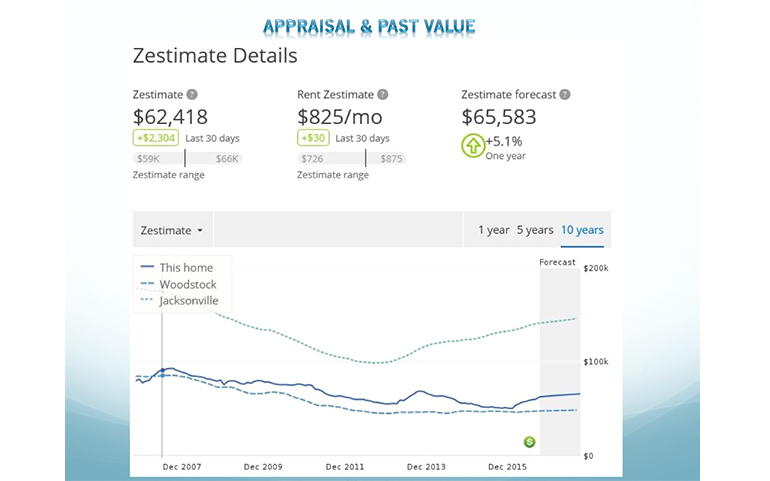Image resolution: width=770 pixels, height=481 pixels.
Task: Toggle the Woodstock legend series
Action: point(187,284)
